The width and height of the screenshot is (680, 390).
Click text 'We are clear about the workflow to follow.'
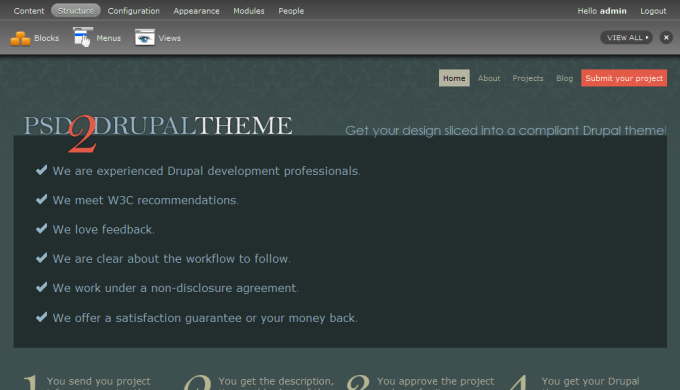[x=172, y=259]
